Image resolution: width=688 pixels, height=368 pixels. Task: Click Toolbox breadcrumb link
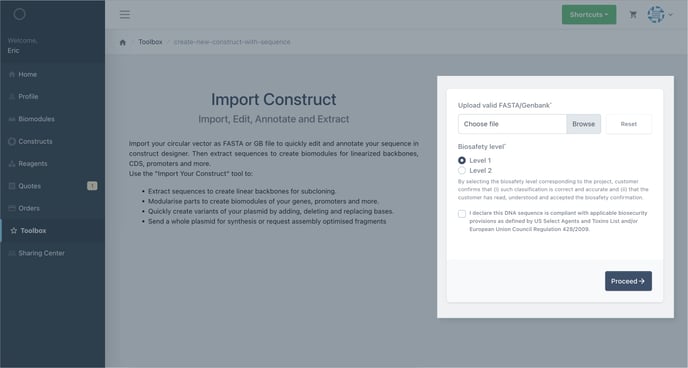150,42
